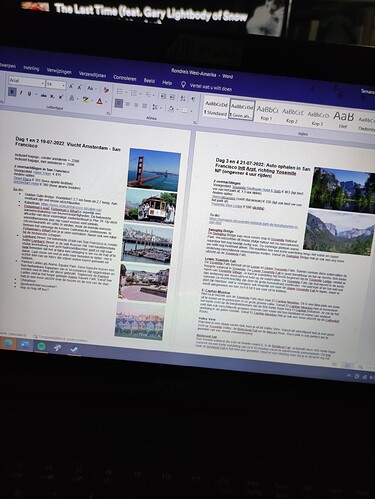Viewport: 375px width, 499px height.
Task: Show paragraph marks with the pilcrow icon
Action: point(193,99)
